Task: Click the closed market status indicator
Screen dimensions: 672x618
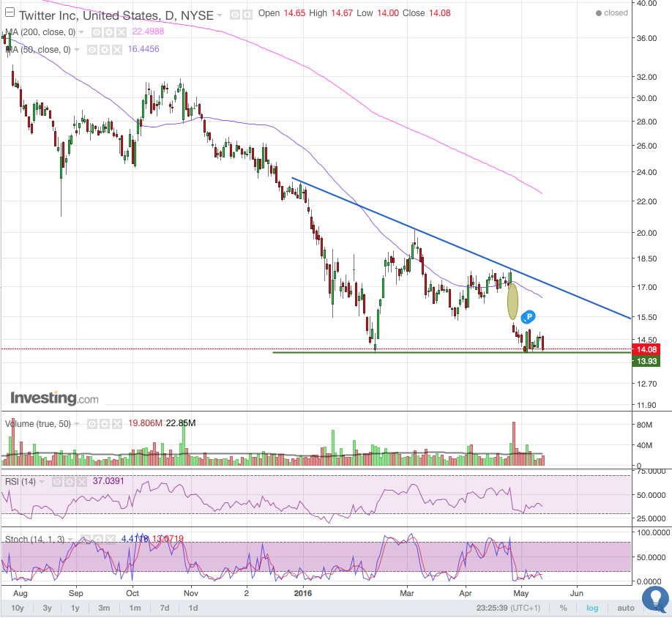Action: click(612, 13)
